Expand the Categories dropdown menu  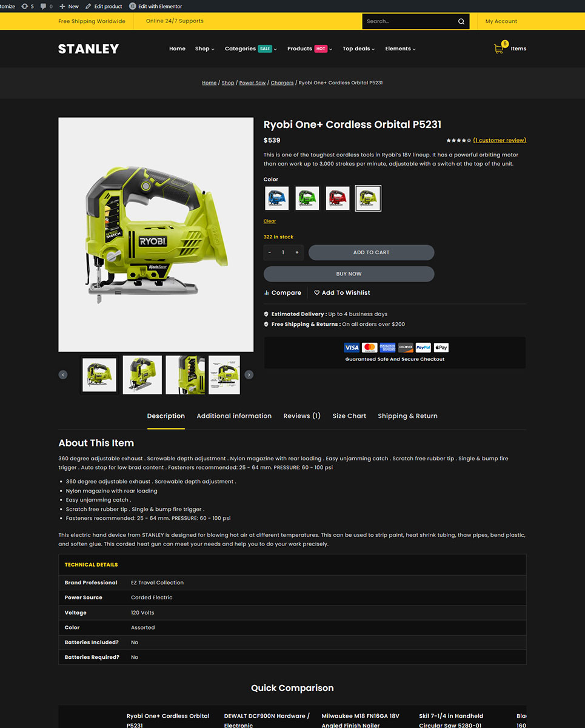pos(250,49)
